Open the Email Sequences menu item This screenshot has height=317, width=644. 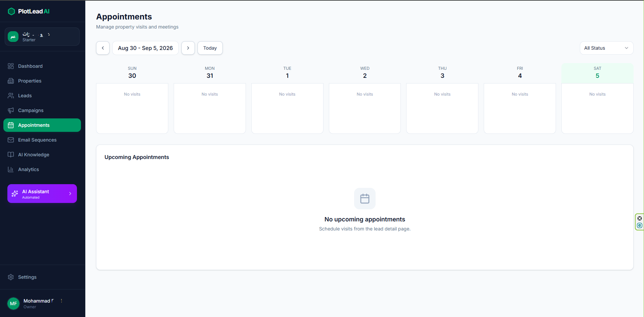(x=42, y=140)
